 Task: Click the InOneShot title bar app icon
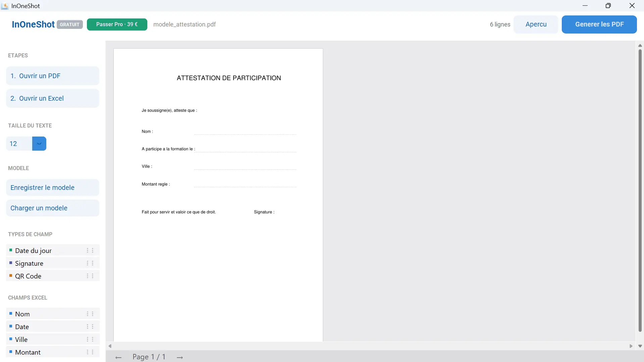(x=5, y=6)
